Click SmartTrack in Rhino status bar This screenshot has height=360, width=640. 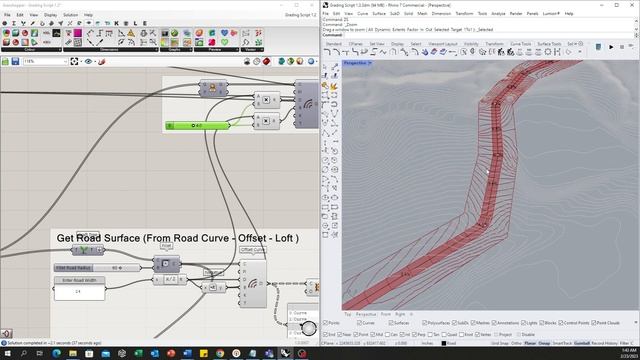562,343
